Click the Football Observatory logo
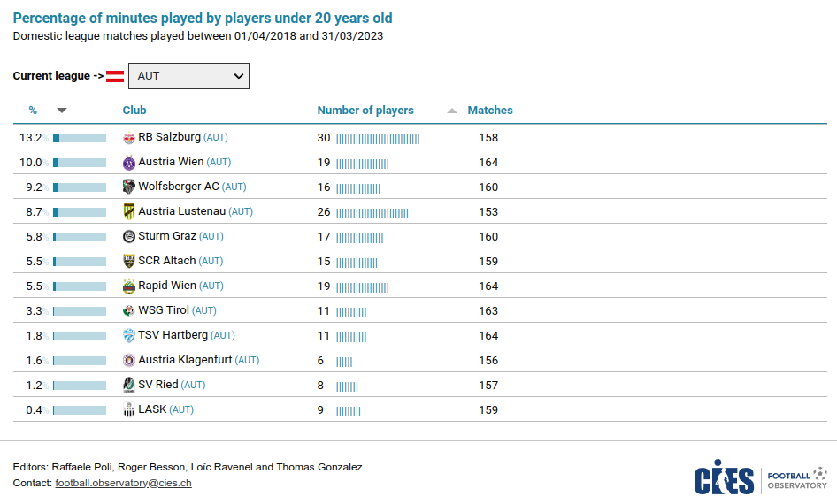Image resolution: width=837 pixels, height=504 pixels. coord(797,477)
